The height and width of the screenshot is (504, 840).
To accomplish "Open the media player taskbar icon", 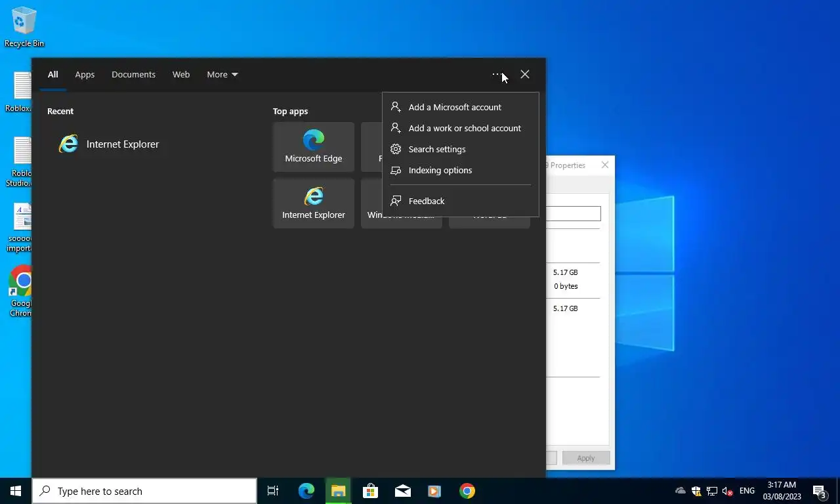I will 434,491.
